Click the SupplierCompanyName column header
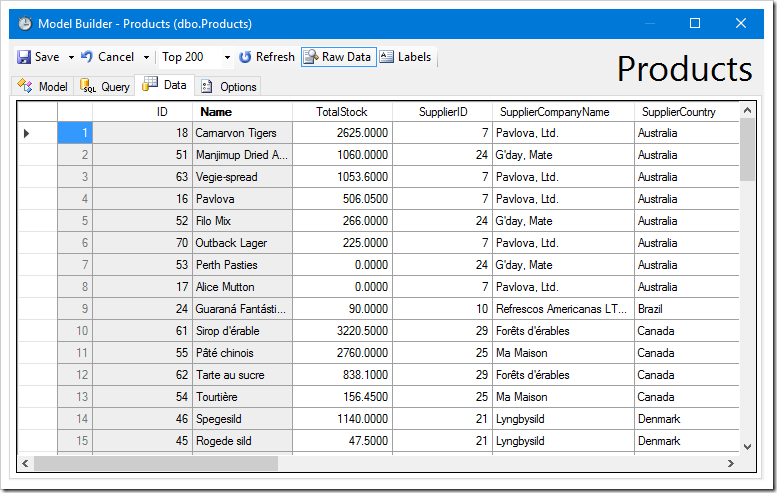The height and width of the screenshot is (493, 777). tap(563, 112)
